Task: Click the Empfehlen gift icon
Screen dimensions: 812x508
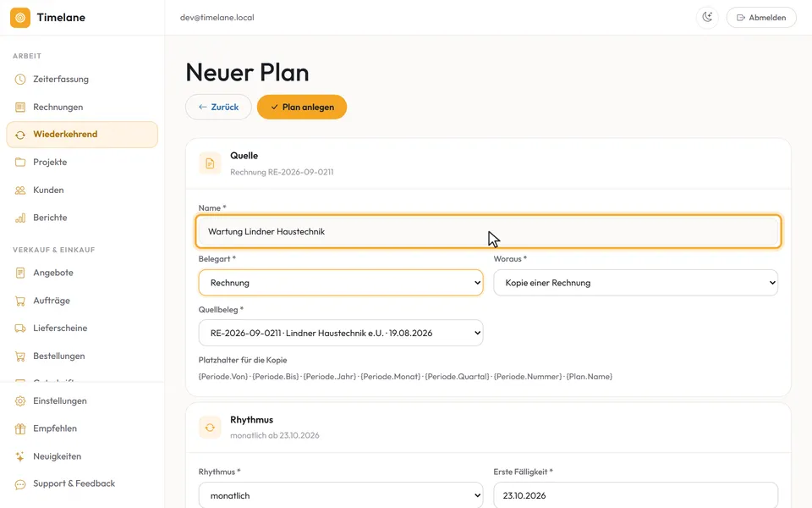Action: point(20,428)
